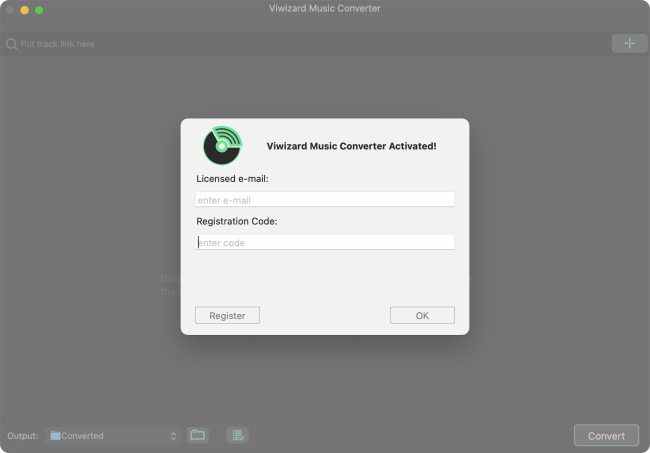Click the Register button in dialog
The height and width of the screenshot is (453, 650).
point(227,315)
